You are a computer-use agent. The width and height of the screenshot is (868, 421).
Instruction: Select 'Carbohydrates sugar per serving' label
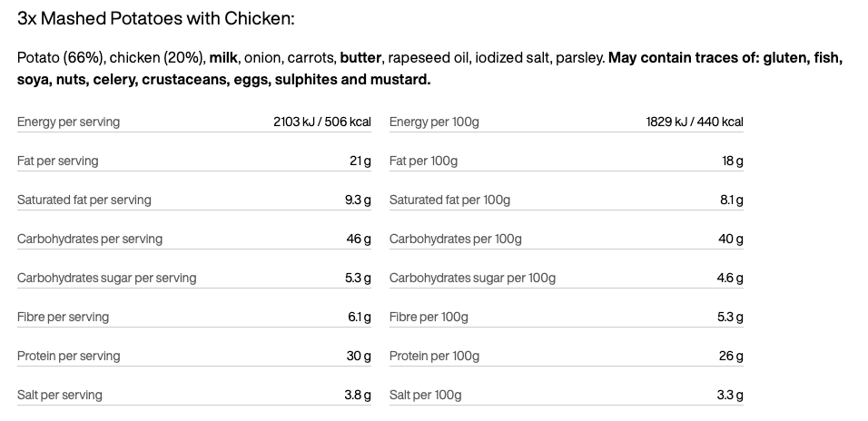[x=106, y=278]
